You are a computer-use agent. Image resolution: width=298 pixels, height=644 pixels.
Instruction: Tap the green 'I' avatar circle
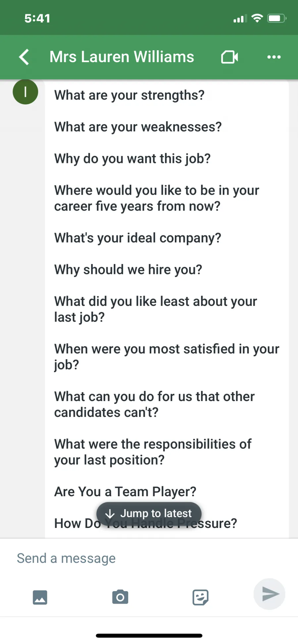25,92
